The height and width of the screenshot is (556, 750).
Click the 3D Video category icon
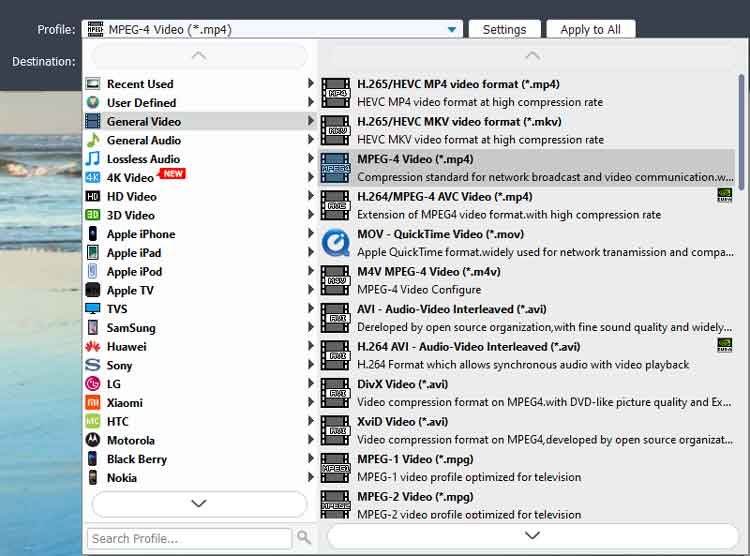(x=93, y=215)
